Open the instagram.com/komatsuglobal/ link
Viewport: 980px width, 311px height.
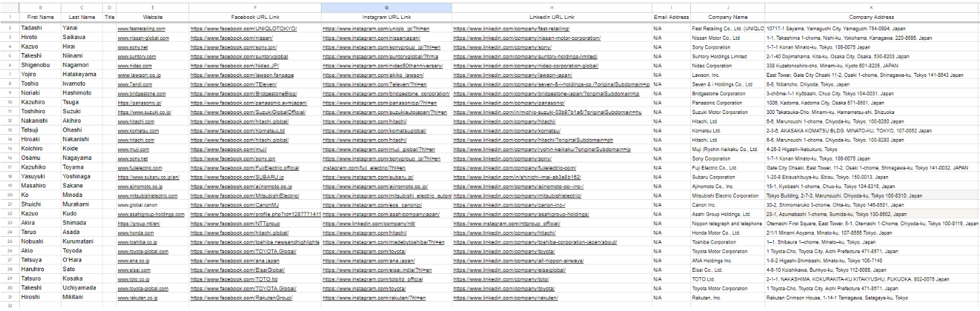click(x=374, y=131)
